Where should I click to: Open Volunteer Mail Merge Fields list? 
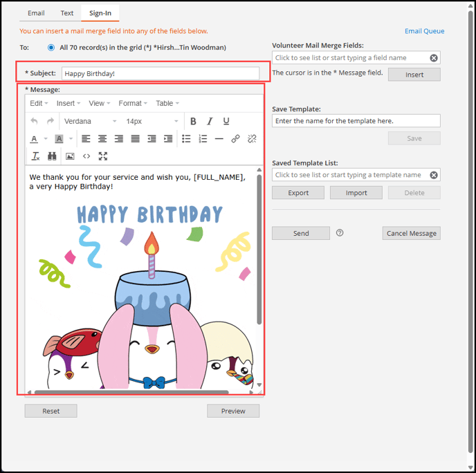356,57
